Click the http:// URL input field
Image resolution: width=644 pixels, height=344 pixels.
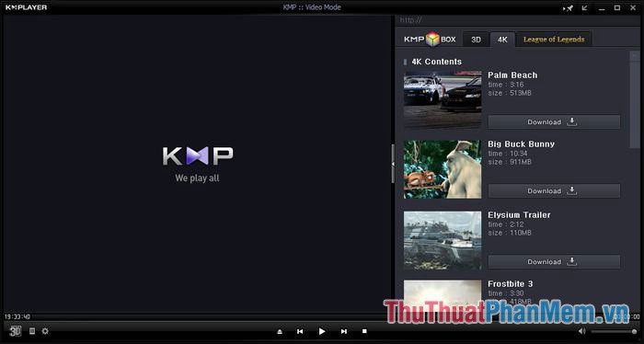coord(517,19)
